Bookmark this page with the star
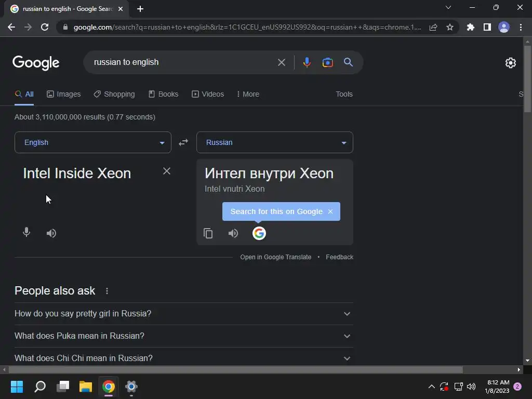Image resolution: width=532 pixels, height=399 pixels. (449, 27)
